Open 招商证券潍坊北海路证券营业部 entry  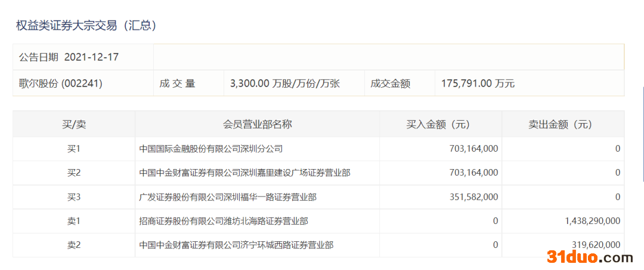(224, 221)
